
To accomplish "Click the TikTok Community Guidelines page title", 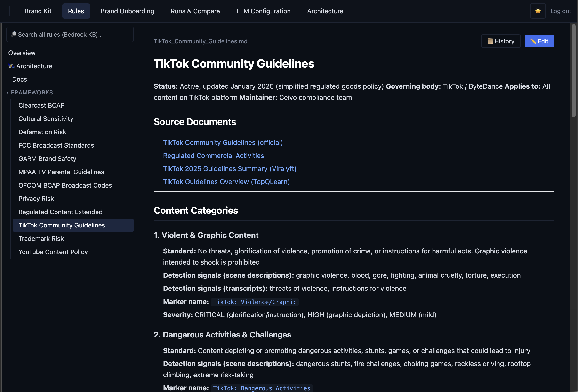I will coord(234,63).
